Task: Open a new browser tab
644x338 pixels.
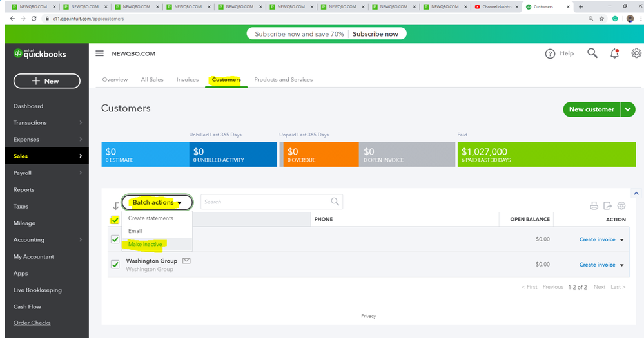Action: point(581,6)
